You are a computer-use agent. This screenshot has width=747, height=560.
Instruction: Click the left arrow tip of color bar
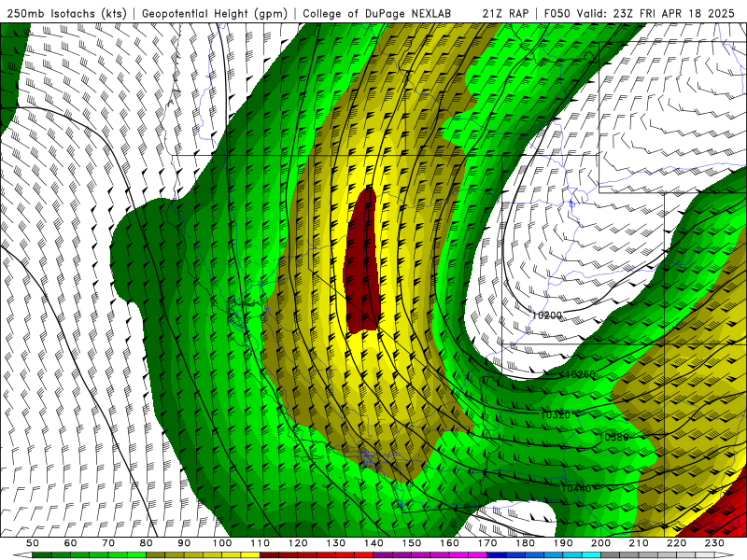click(x=22, y=555)
